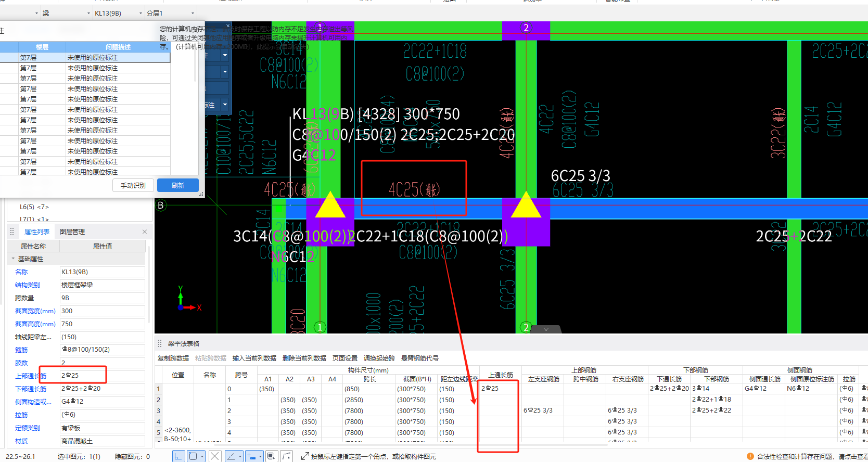Toggle the rectangle snap icon in status bar
The height and width of the screenshot is (462, 868).
click(193, 456)
